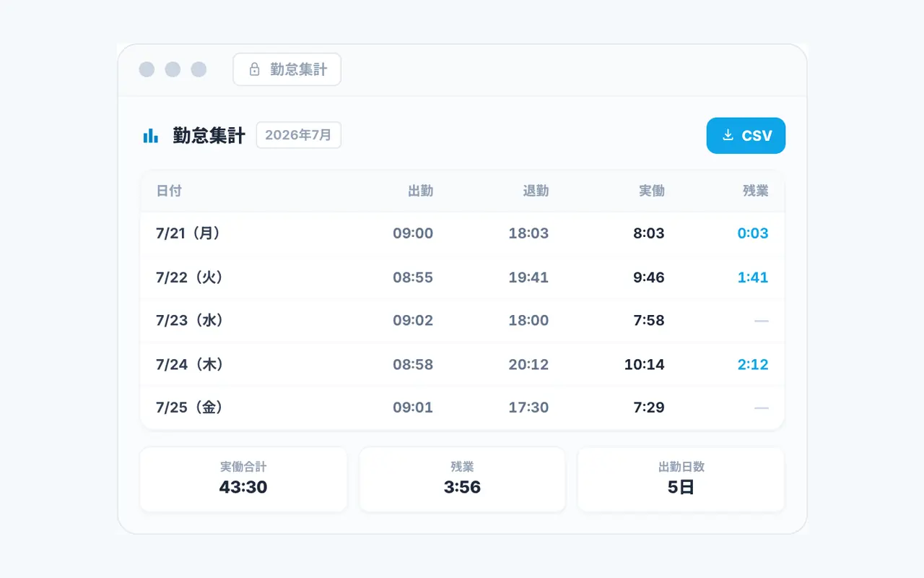Viewport: 924px width, 578px height.
Task: Download the CSV export
Action: point(746,136)
